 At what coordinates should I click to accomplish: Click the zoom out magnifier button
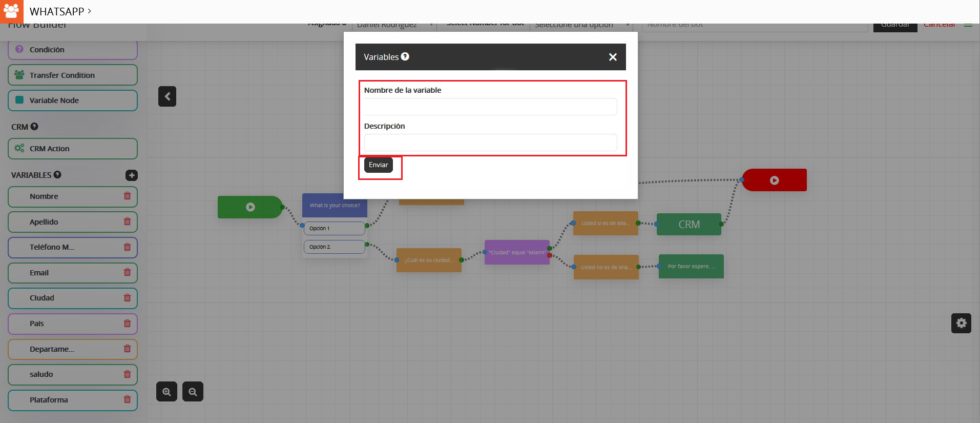[193, 392]
